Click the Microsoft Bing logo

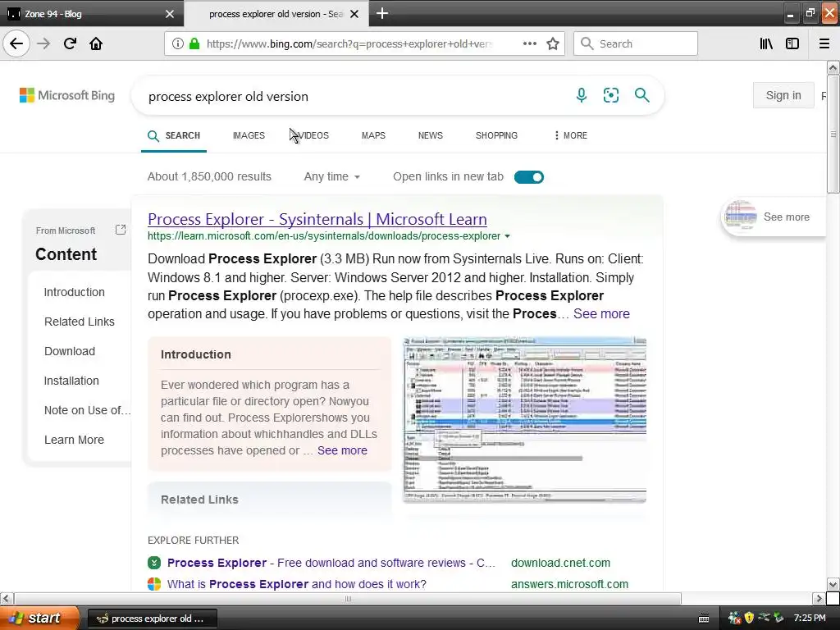[x=67, y=95]
